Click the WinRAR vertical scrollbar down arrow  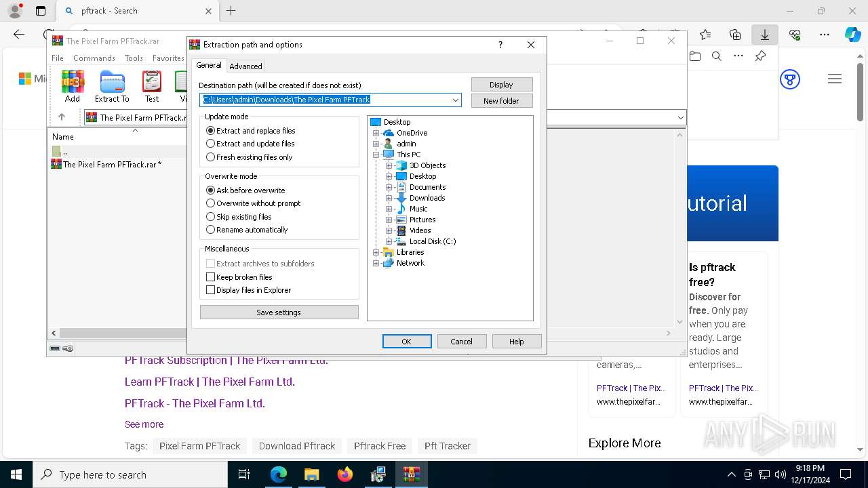[x=680, y=323]
